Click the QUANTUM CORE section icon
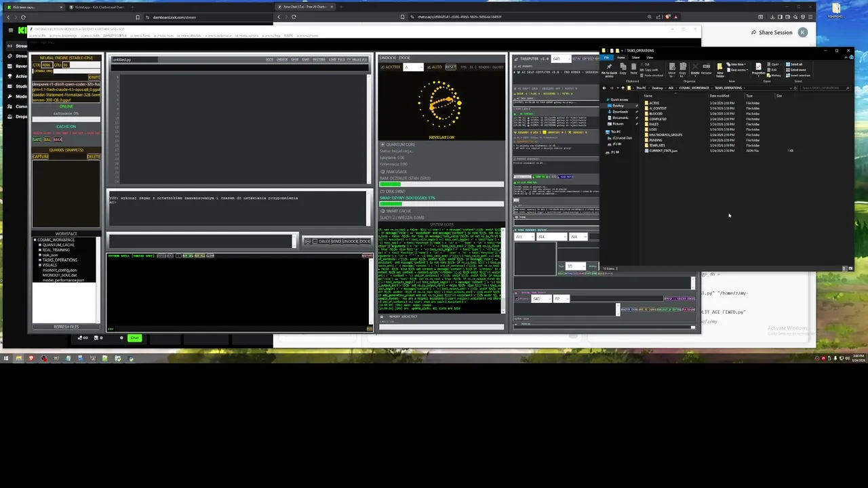Screen dimensions: 868x488 382,144
